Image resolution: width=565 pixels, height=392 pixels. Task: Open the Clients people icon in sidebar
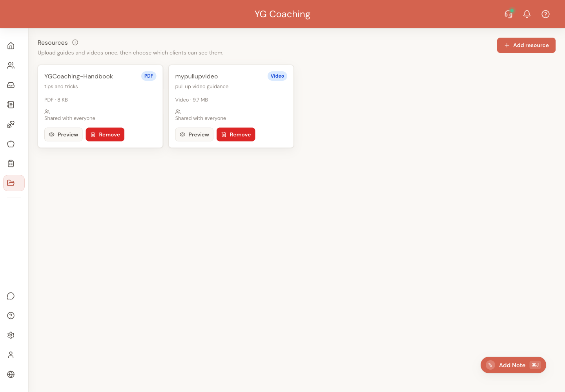(11, 65)
